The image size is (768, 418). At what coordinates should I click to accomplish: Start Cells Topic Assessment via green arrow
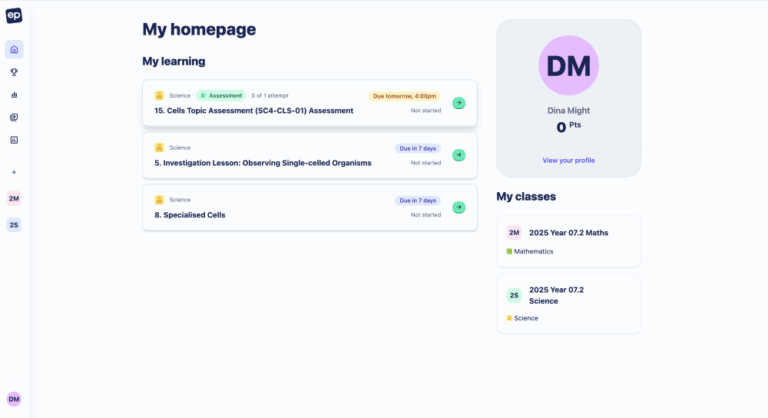coord(458,103)
